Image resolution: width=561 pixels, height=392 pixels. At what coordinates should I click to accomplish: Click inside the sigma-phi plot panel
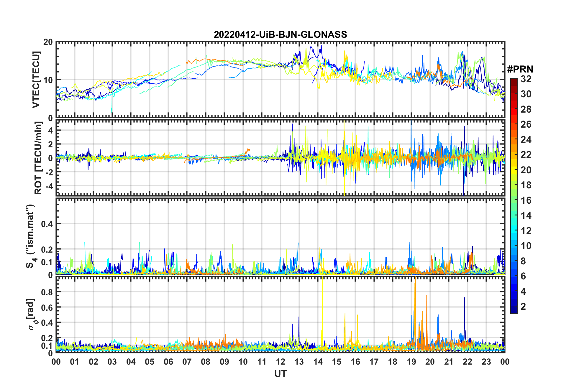pos(280,314)
